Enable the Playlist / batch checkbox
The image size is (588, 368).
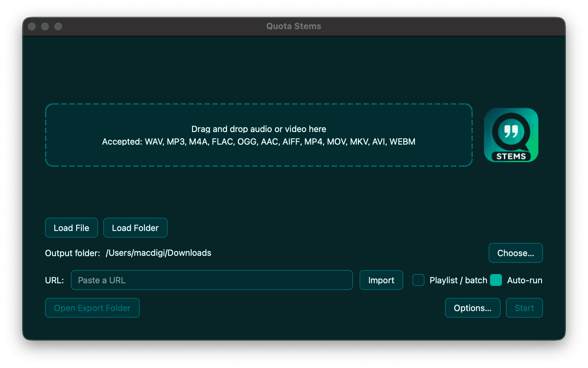coord(418,280)
